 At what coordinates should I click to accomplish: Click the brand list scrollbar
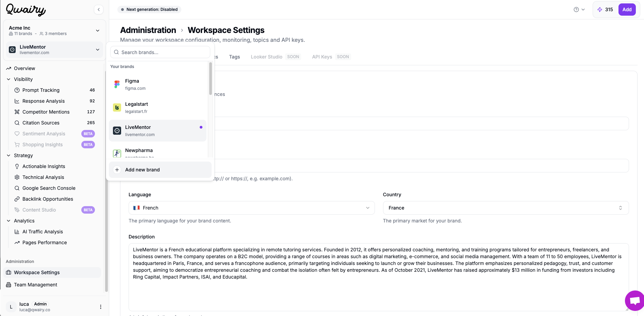click(x=211, y=78)
